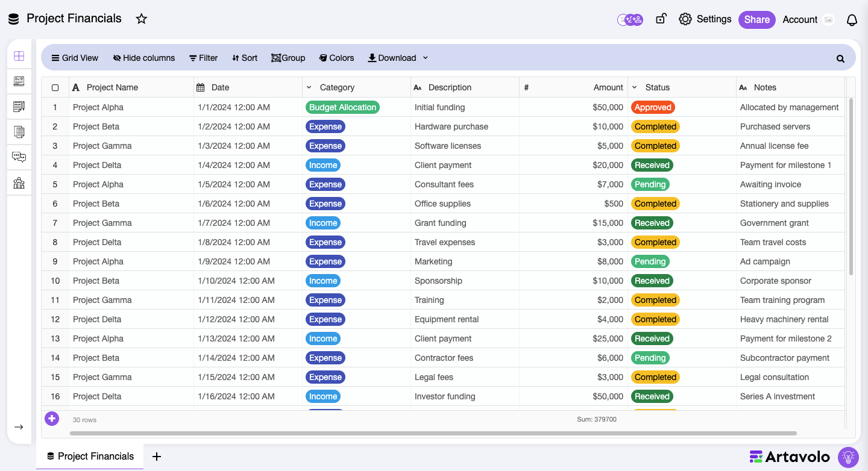This screenshot has width=868, height=471.
Task: Open organization chart icon in sidebar
Action: [x=19, y=182]
